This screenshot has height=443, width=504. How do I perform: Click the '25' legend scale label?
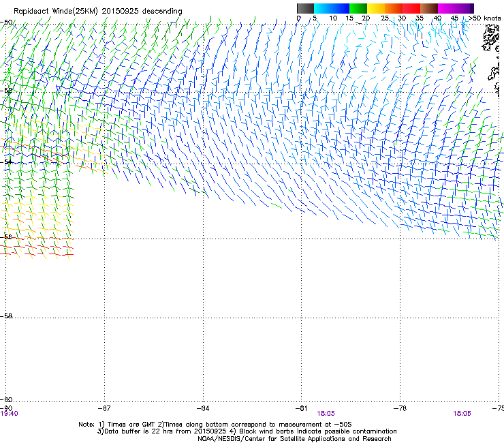(385, 18)
